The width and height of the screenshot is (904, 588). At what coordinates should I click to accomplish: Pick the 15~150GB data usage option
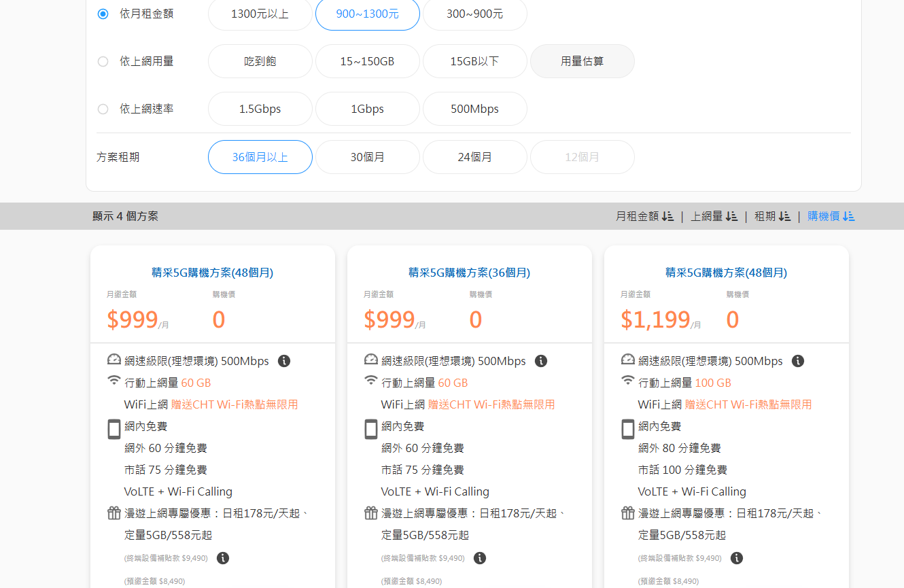(x=368, y=61)
